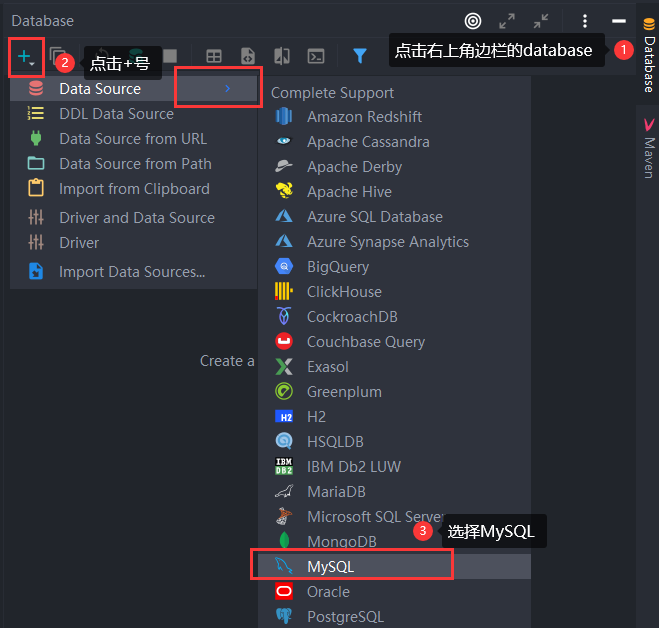Select Azure SQL Database entry
Screen dimensions: 659x628
pos(395,216)
